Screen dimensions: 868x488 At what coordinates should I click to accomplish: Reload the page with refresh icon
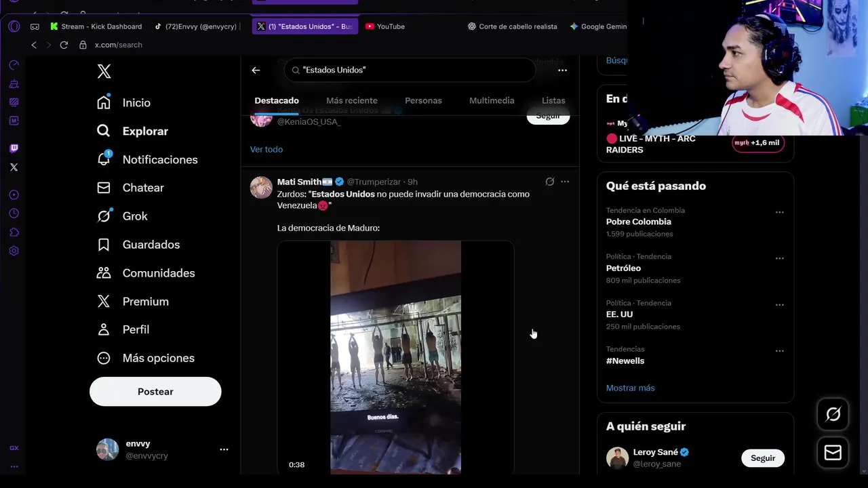click(64, 45)
